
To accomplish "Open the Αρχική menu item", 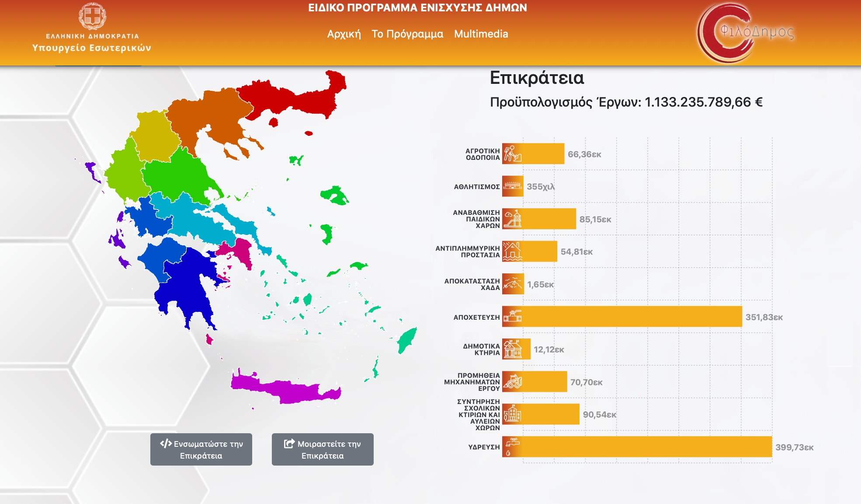I will click(x=344, y=34).
